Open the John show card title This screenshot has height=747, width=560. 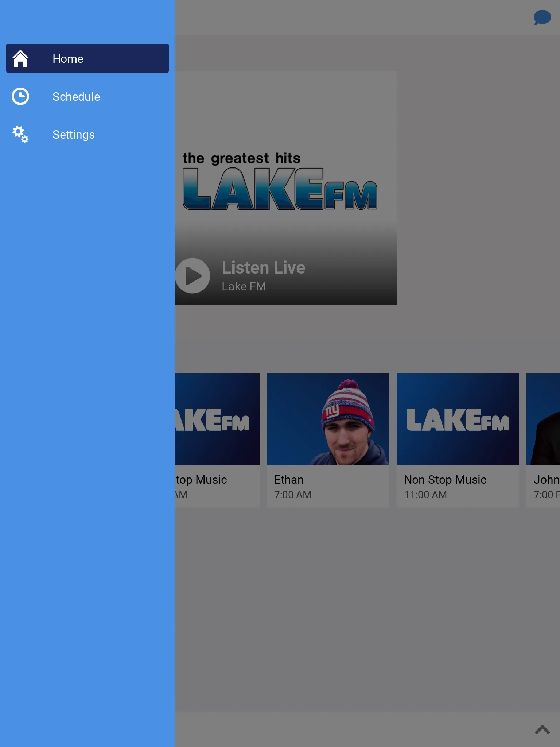coord(547,480)
